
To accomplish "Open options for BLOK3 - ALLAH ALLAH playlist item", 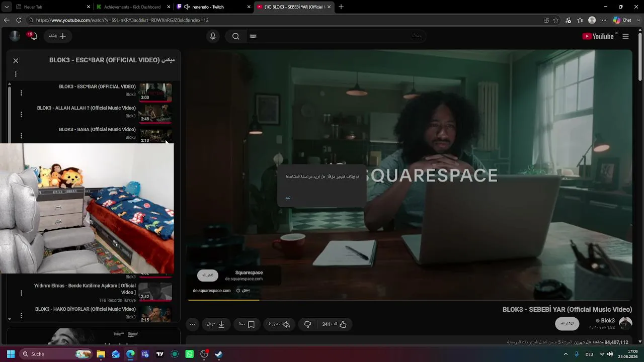I will pyautogui.click(x=21, y=115).
